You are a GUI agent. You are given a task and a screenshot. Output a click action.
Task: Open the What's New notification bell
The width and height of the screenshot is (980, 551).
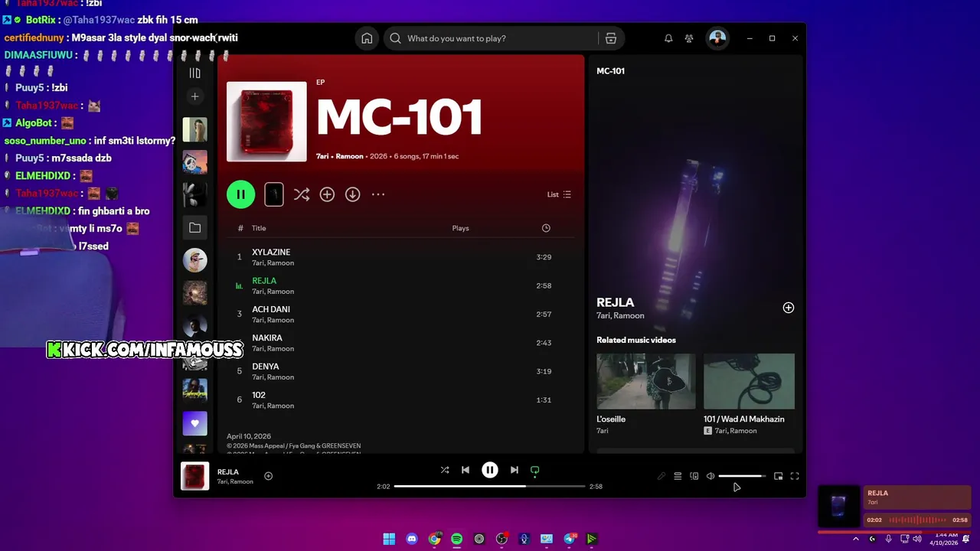pyautogui.click(x=668, y=38)
